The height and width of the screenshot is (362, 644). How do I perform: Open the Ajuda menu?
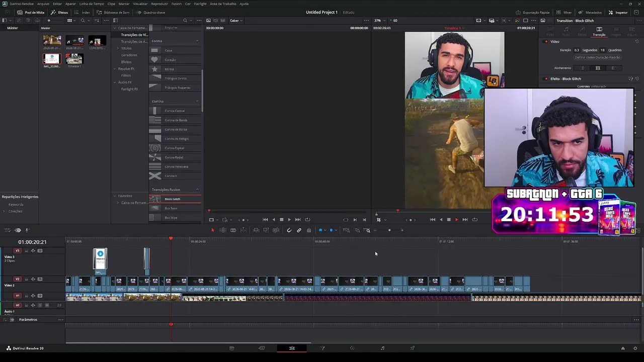click(244, 4)
